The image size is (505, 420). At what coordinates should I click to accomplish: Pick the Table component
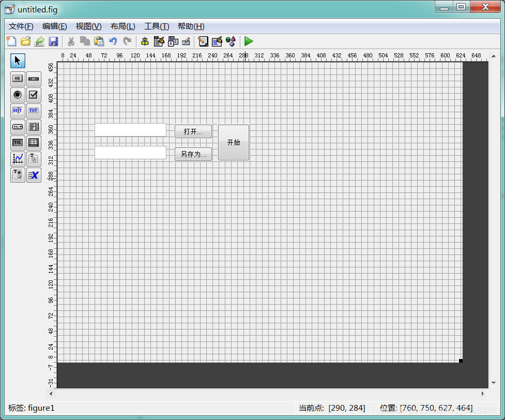tap(34, 142)
